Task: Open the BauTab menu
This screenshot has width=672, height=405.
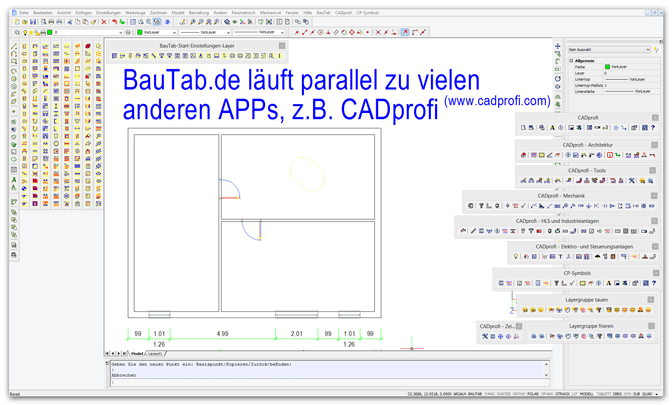Action: pos(324,13)
